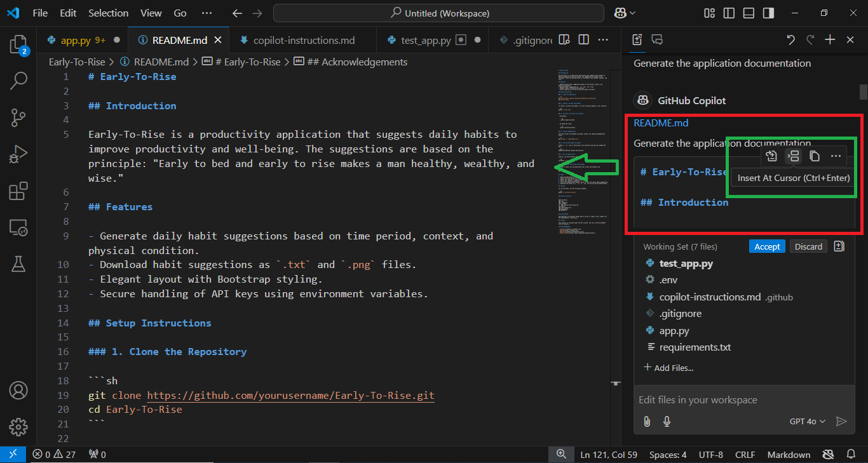Open Spaces: 4 indentation selector
Image resolution: width=868 pixels, height=463 pixels.
pos(668,455)
